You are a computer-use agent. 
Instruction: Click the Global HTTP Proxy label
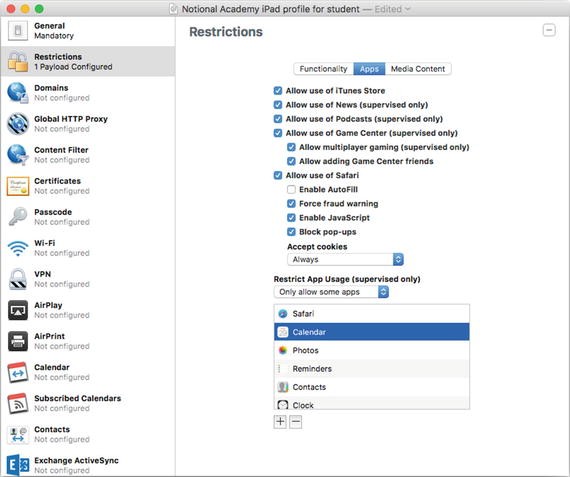[71, 119]
